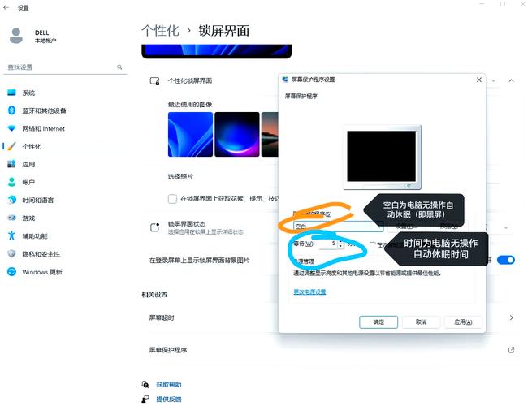Navigate to 个性化 breadcrumb in header

(x=160, y=31)
